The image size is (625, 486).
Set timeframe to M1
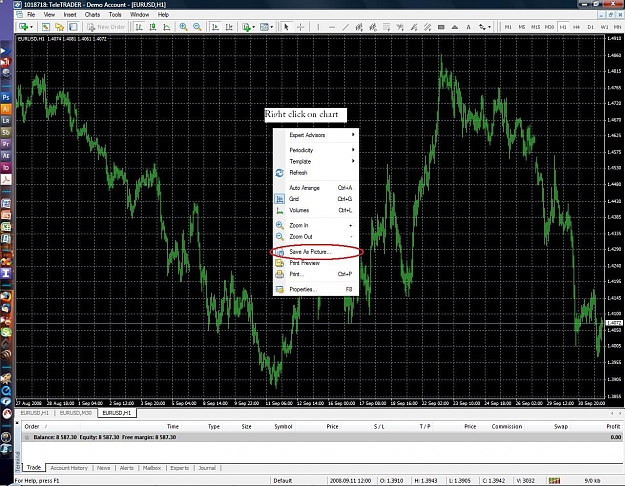pos(508,27)
